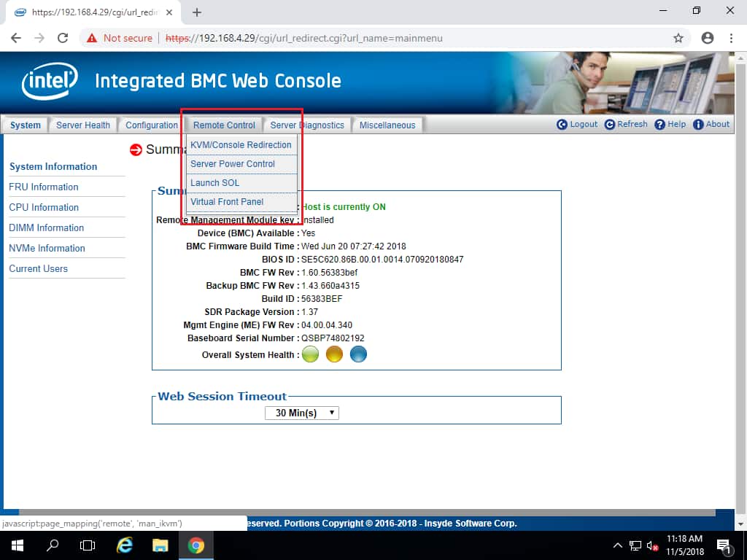The height and width of the screenshot is (560, 747).
Task: Click Backup BMC FW Rev value 1.43.660a4315
Action: click(330, 286)
